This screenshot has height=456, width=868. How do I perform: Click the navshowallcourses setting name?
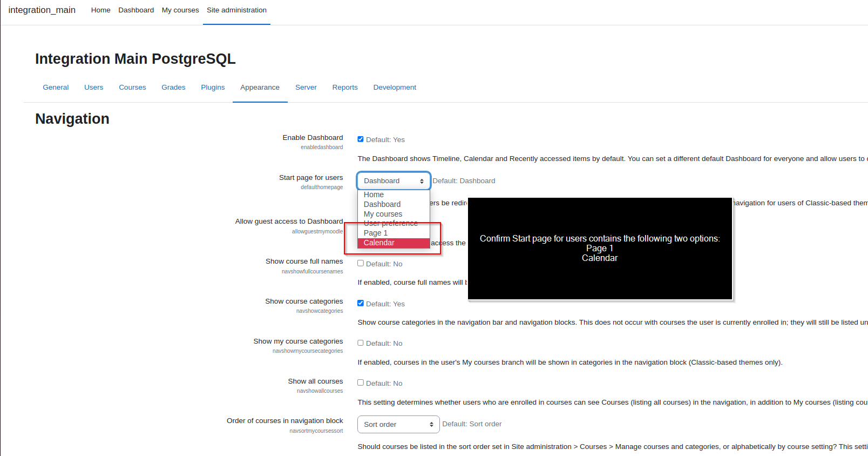[x=320, y=391]
